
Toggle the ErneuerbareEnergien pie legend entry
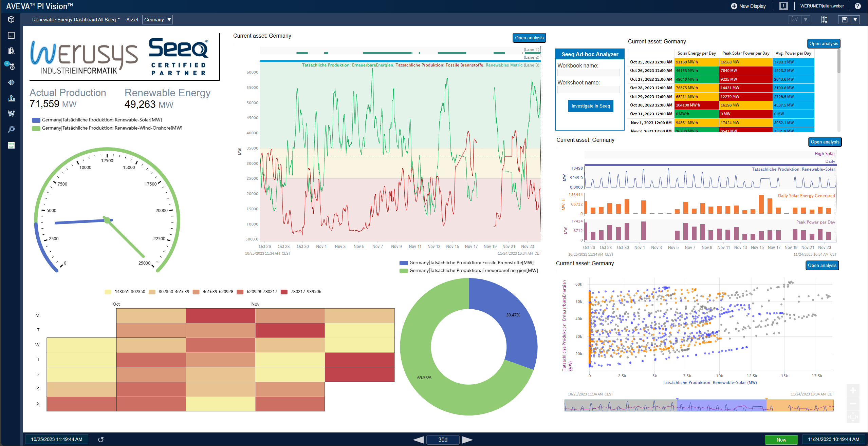(469, 270)
